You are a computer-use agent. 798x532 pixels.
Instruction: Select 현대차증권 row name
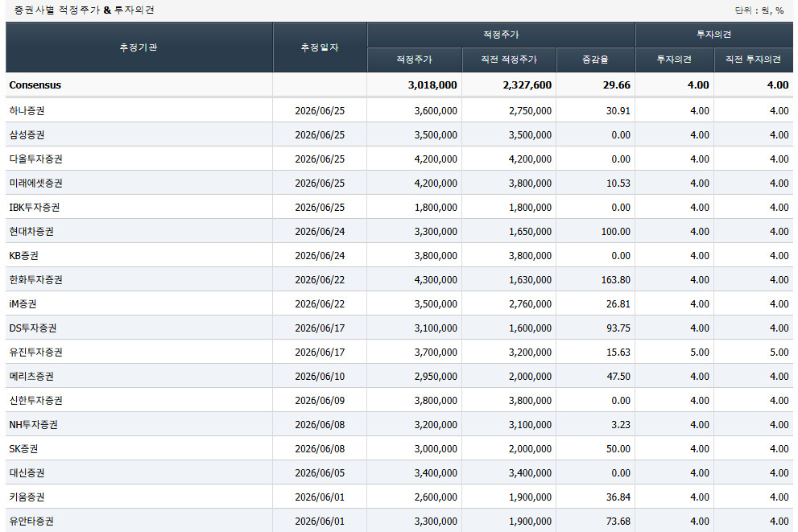tap(31, 232)
